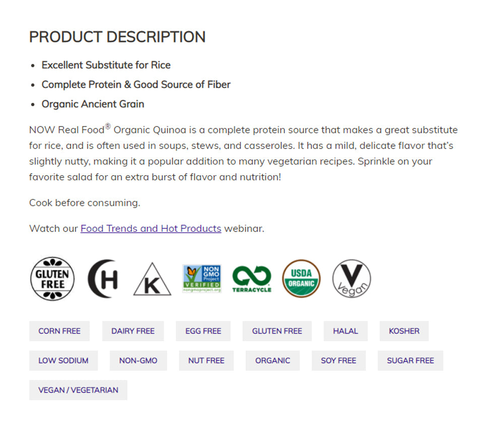Select the NUT FREE tag
This screenshot has height=428, width=504.
pyautogui.click(x=206, y=361)
